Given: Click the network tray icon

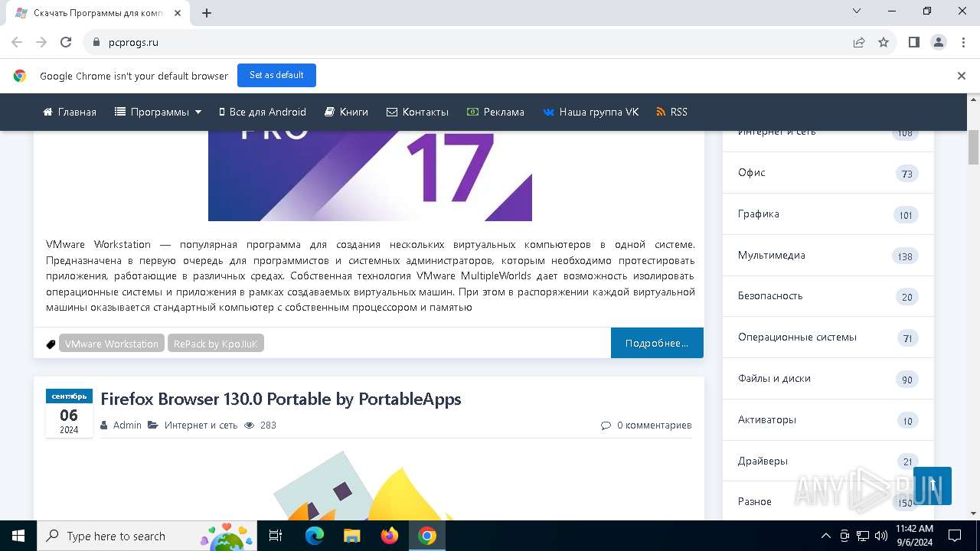Looking at the screenshot, I should [863, 536].
